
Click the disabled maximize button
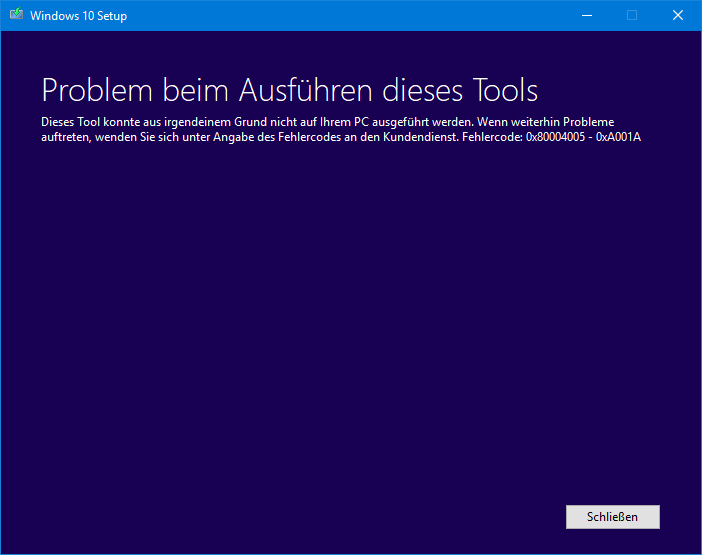point(632,16)
